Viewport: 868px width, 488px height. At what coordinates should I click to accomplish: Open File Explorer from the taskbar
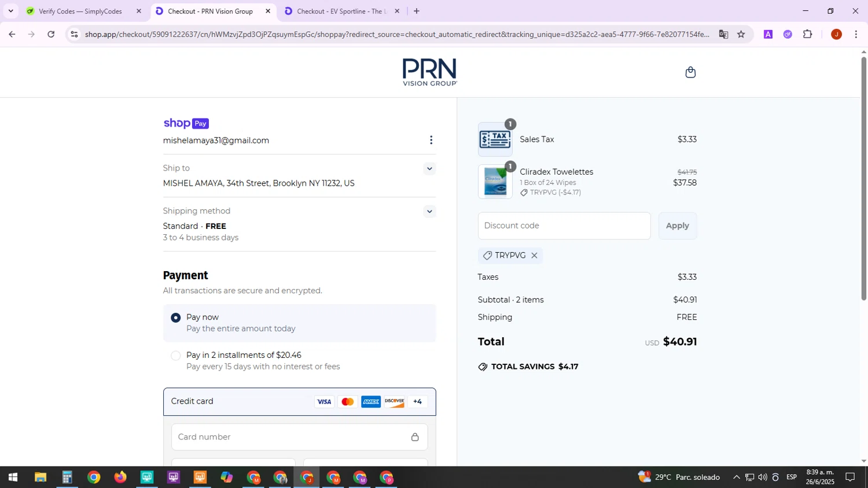click(x=40, y=478)
